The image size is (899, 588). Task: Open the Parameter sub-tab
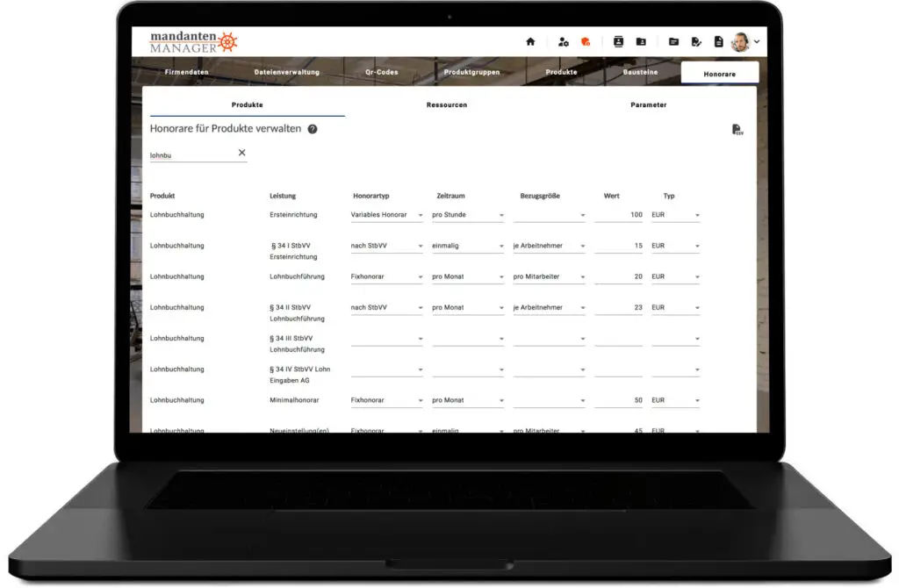[x=649, y=105]
